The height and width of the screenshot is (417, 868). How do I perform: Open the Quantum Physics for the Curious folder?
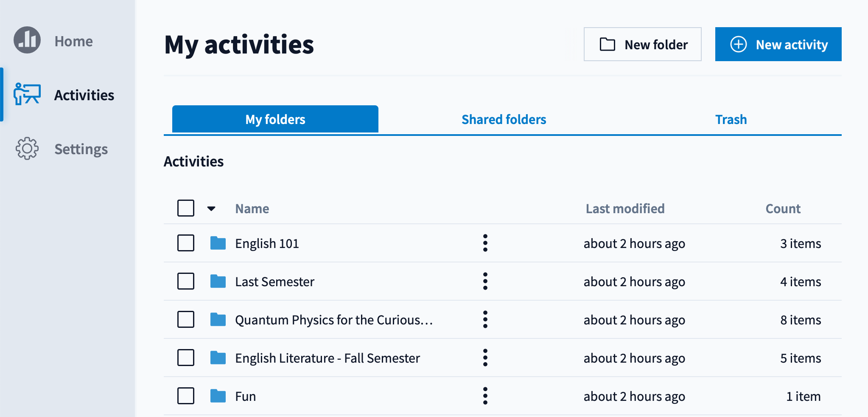pos(334,320)
